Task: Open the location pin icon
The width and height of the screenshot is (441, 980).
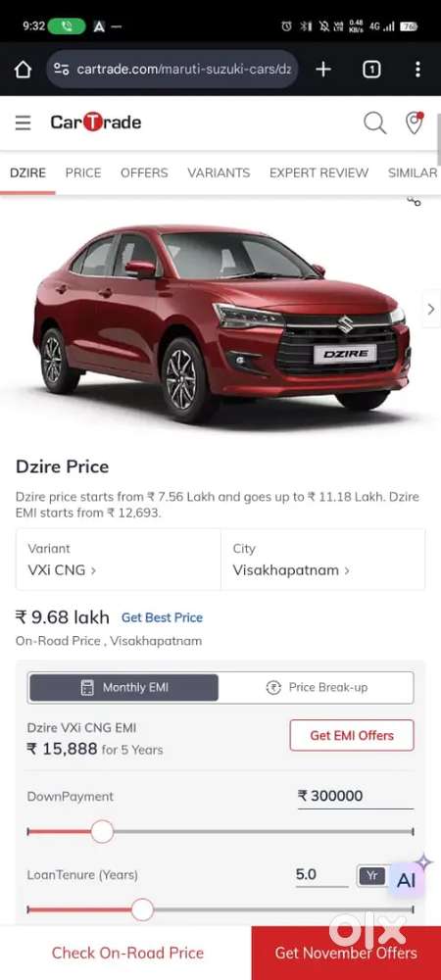Action: tap(415, 122)
